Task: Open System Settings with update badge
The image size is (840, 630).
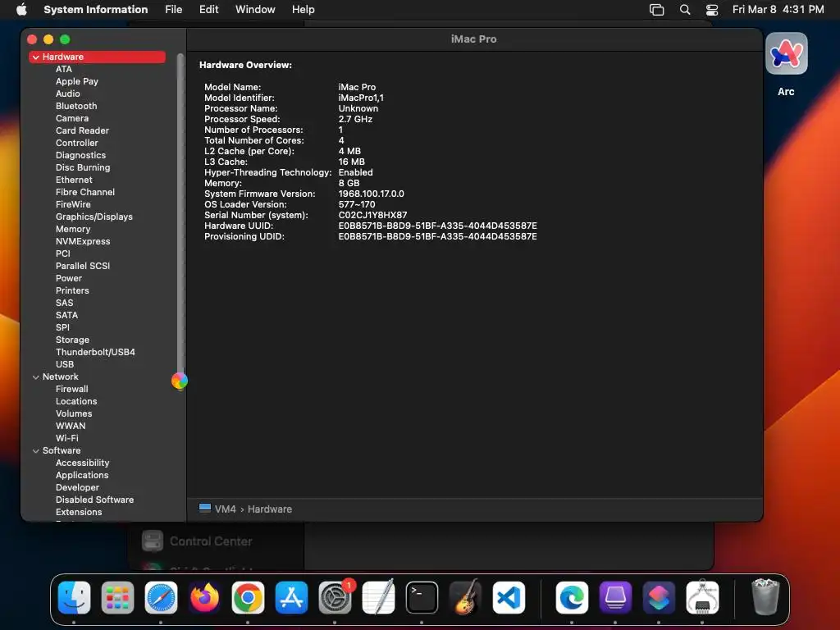Action: 336,597
